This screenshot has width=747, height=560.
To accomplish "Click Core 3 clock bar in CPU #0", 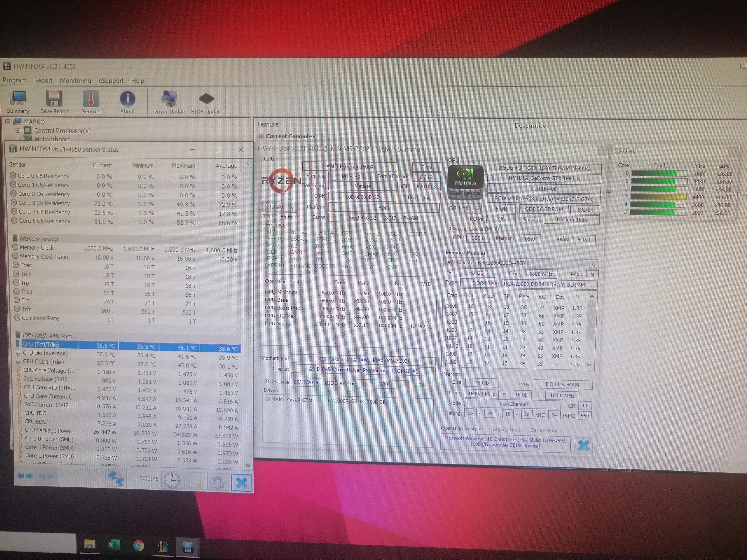I will point(659,197).
